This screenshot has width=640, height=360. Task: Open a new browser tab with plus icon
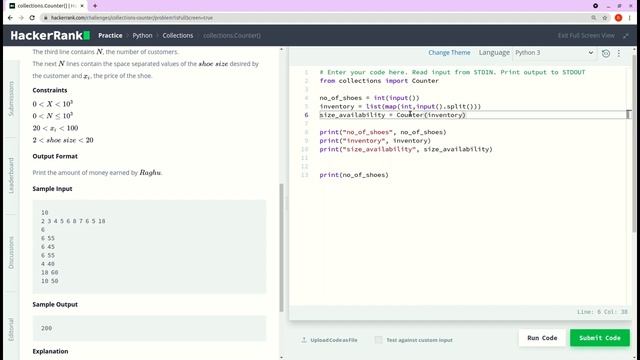[x=95, y=6]
